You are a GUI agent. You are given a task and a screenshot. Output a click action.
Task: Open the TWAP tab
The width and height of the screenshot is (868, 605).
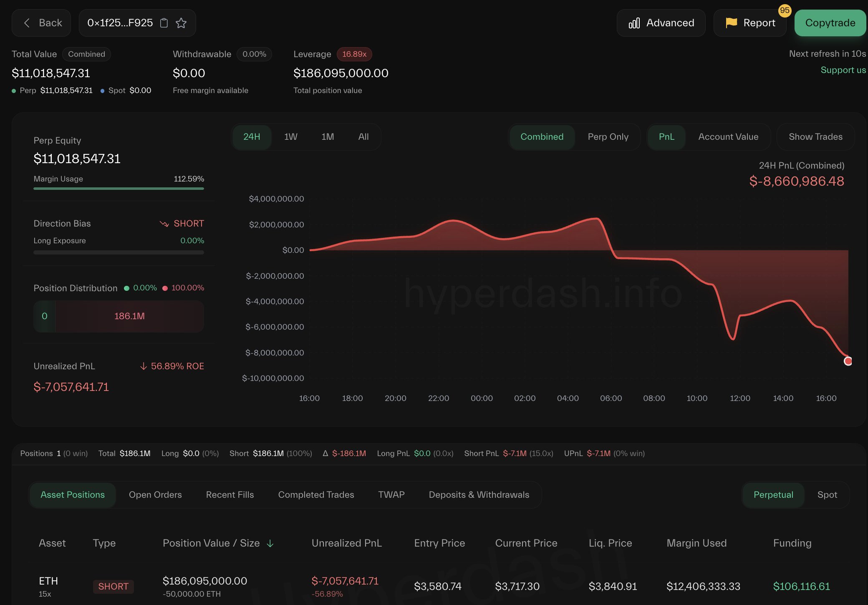pyautogui.click(x=391, y=495)
